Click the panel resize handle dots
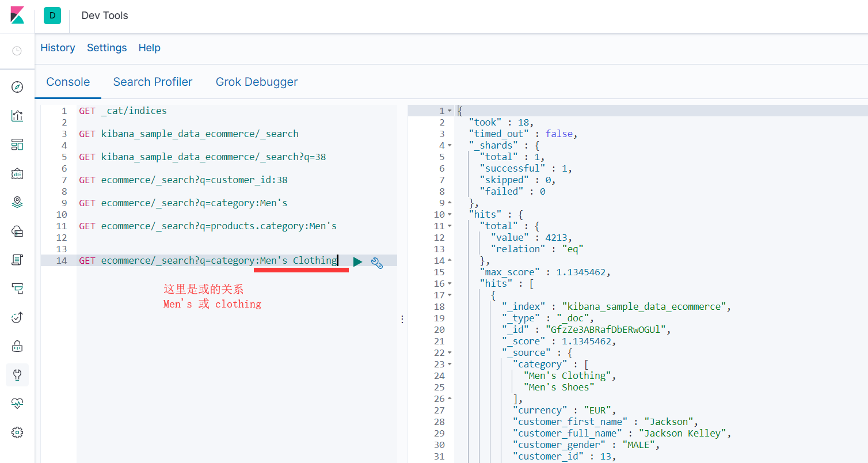The height and width of the screenshot is (463, 868). tap(402, 318)
